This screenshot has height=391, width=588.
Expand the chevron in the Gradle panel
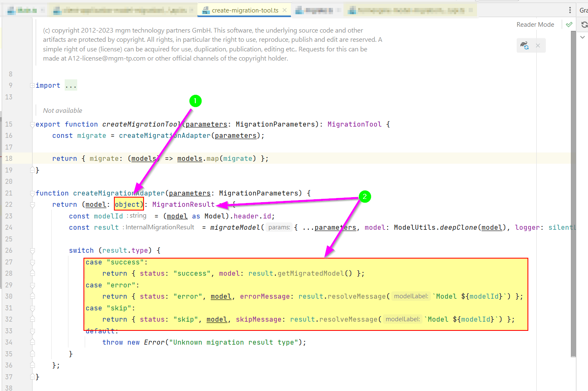[583, 37]
